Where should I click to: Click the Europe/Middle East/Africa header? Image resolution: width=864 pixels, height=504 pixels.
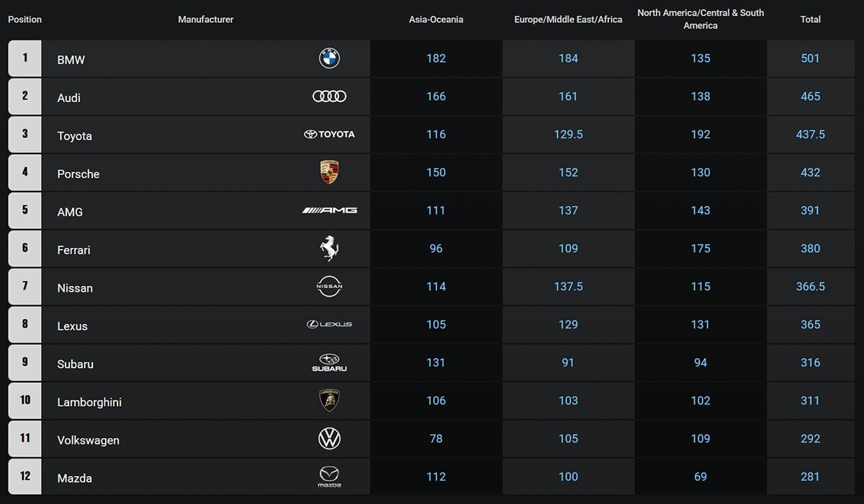coord(568,19)
